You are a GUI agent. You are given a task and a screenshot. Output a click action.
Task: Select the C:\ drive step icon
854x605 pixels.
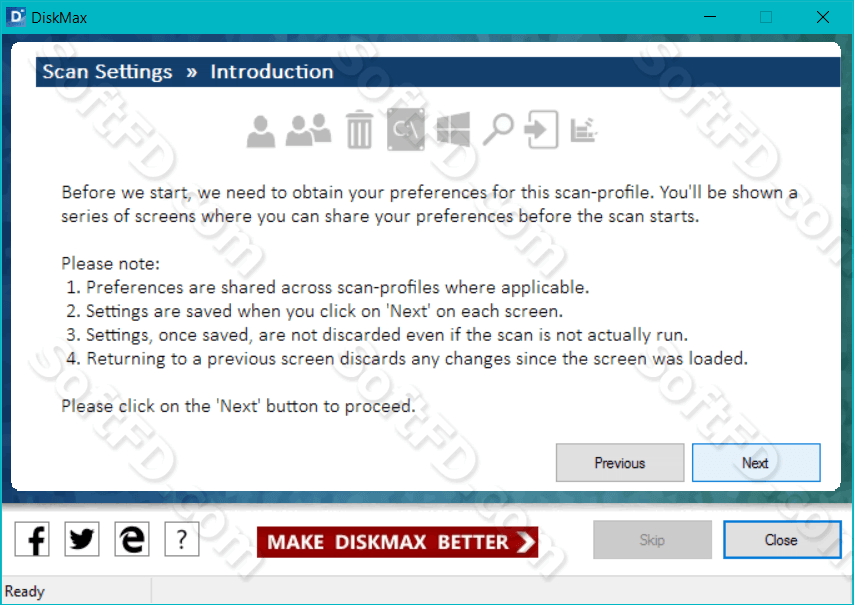click(406, 130)
